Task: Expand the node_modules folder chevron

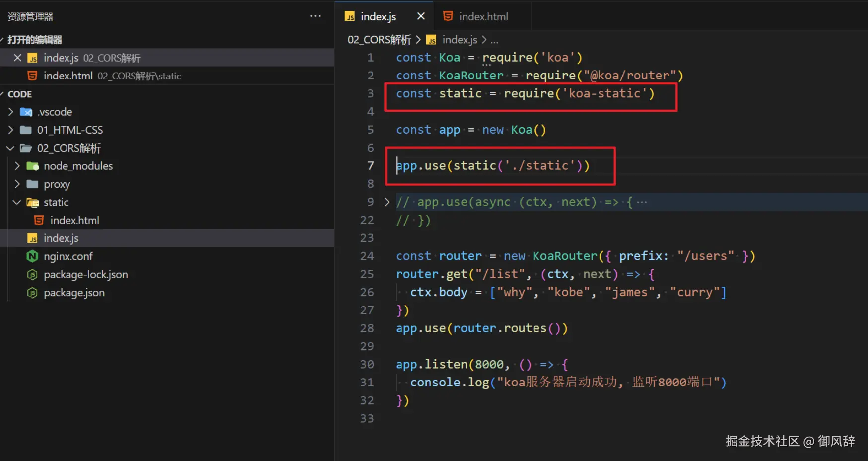Action: click(17, 166)
